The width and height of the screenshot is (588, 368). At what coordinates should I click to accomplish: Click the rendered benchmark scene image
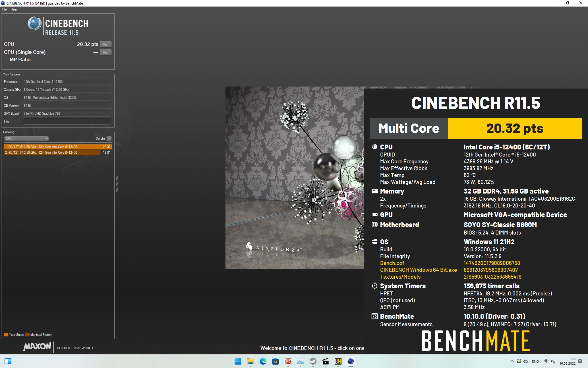295,178
